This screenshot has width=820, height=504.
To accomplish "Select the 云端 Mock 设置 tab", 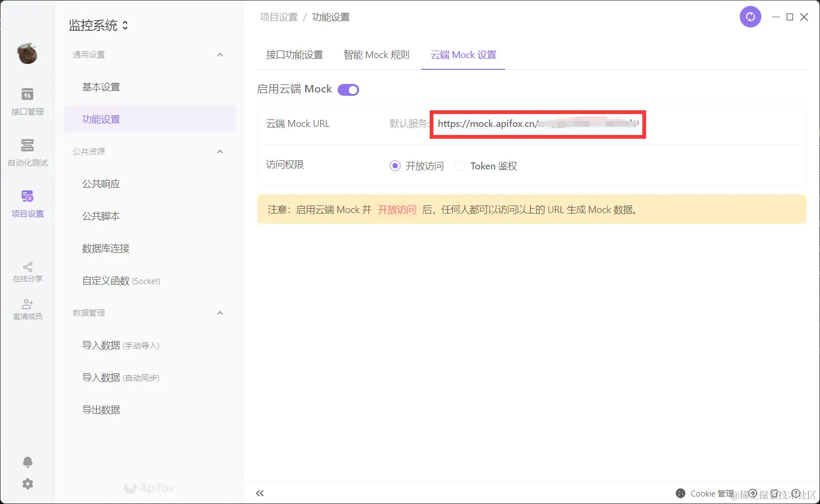I will pyautogui.click(x=463, y=55).
